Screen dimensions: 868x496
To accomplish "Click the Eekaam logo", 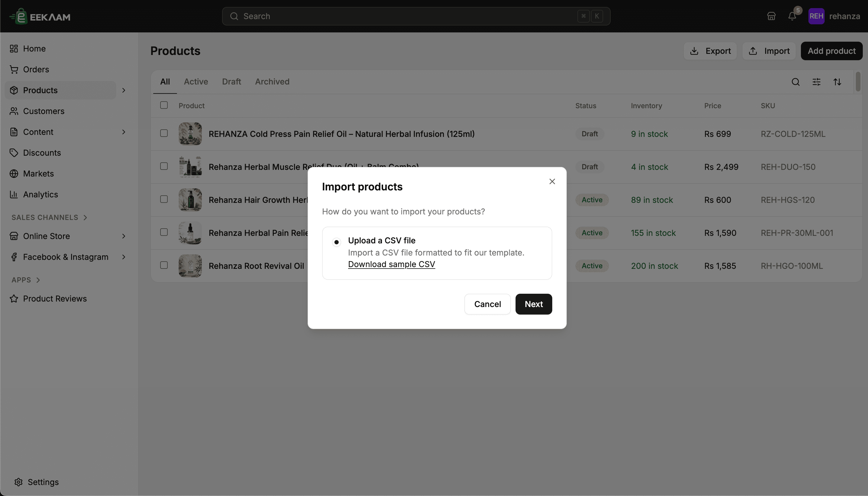I will (40, 16).
